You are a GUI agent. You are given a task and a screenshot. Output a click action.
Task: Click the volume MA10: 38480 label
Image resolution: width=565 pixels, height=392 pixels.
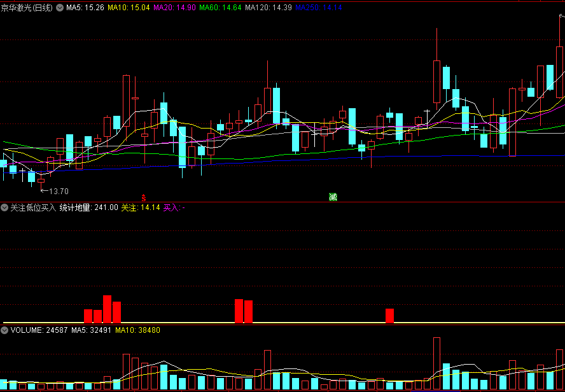(137, 330)
